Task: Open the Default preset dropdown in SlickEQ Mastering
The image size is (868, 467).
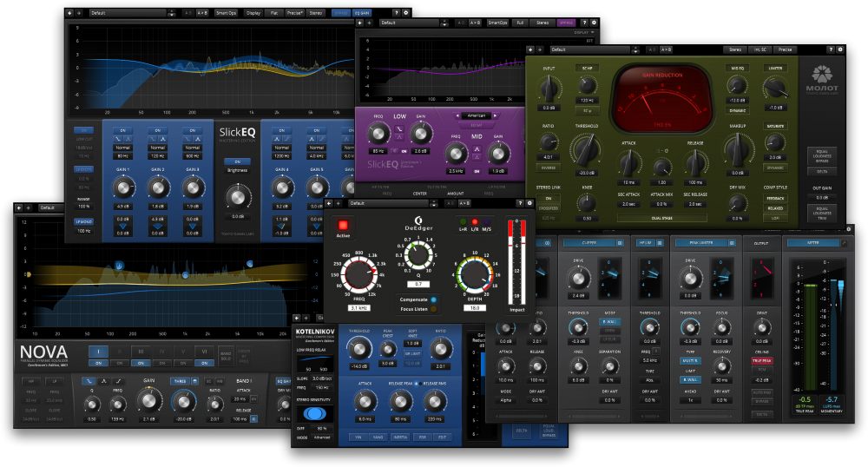Action: click(126, 13)
